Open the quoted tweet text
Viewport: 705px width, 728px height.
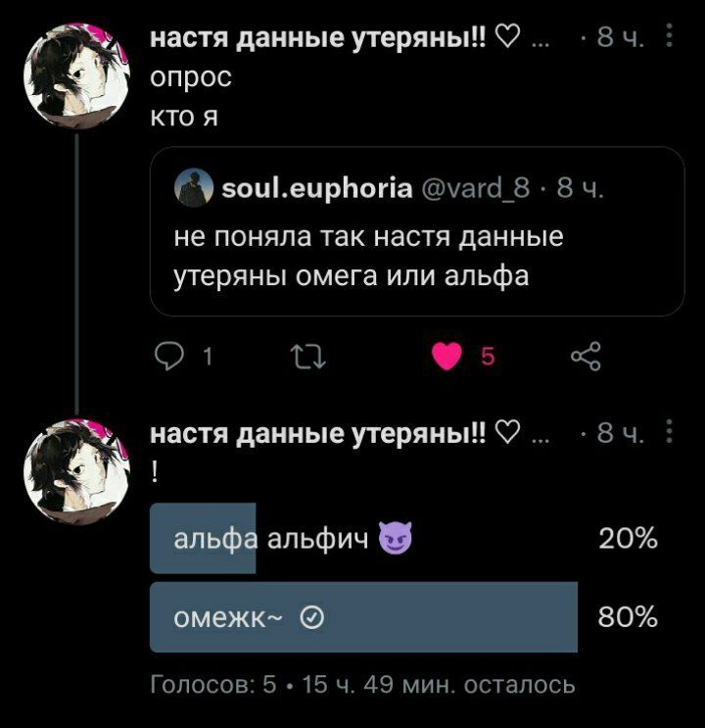(368, 256)
